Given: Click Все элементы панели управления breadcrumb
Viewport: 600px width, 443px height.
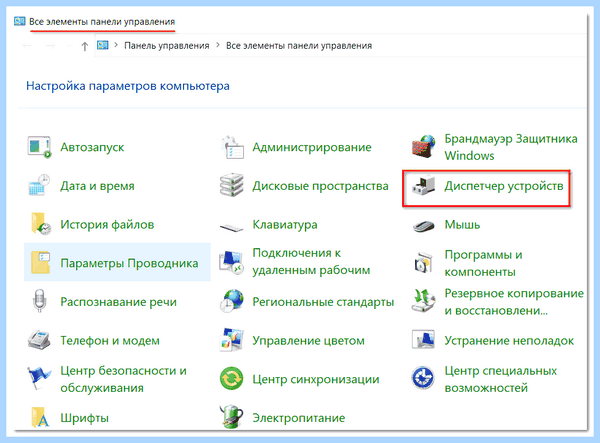Looking at the screenshot, I should [x=299, y=46].
